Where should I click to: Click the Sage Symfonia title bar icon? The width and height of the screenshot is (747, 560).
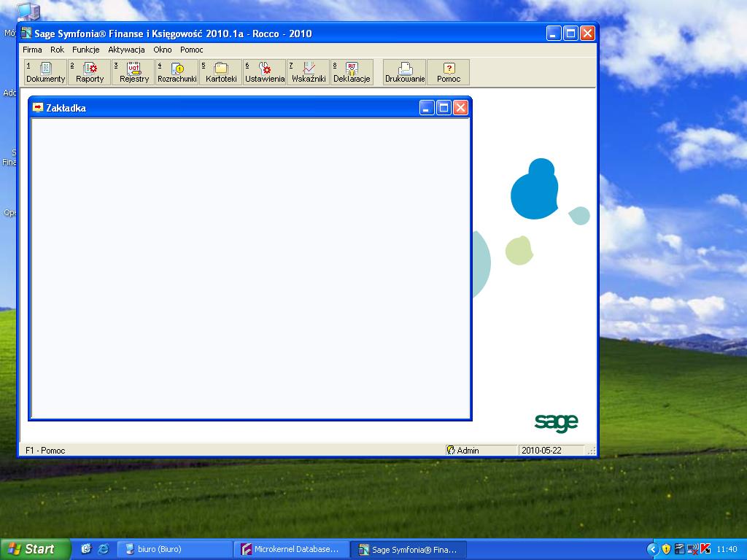coord(26,34)
